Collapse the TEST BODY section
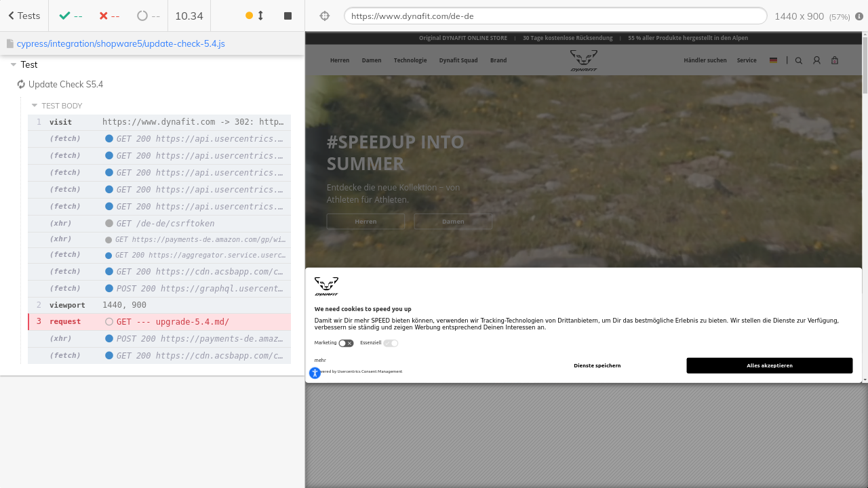This screenshot has width=868, height=488. tap(35, 106)
